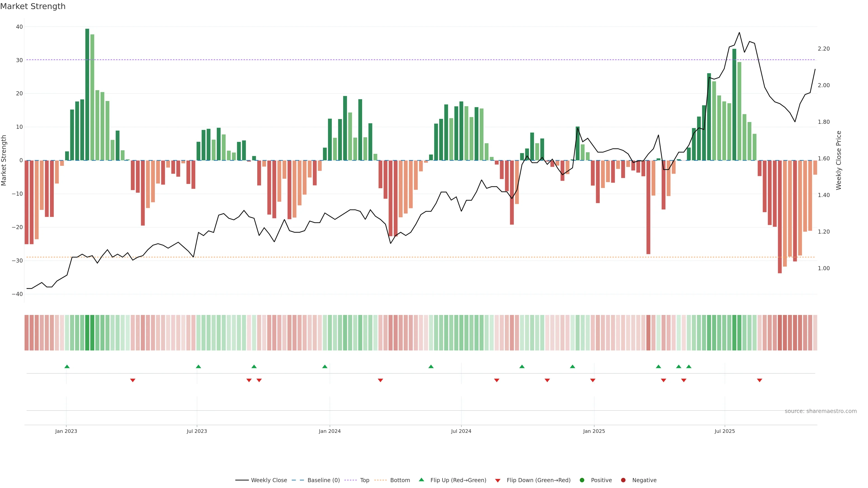Click the green Flip Up legend triangle

[x=421, y=480]
